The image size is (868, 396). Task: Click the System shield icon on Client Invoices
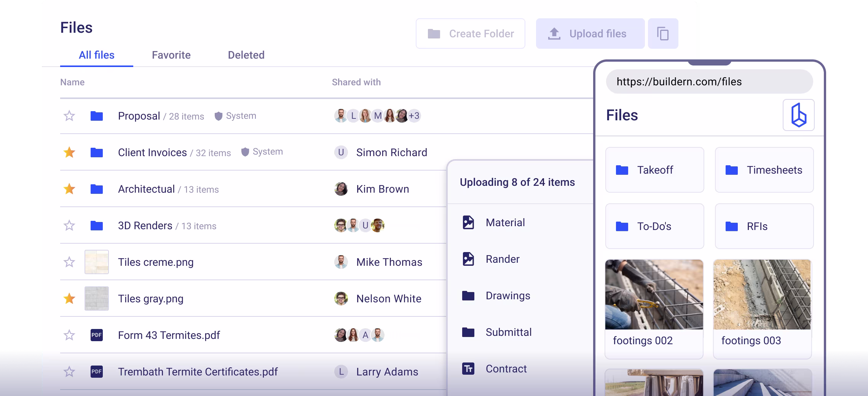point(245,152)
